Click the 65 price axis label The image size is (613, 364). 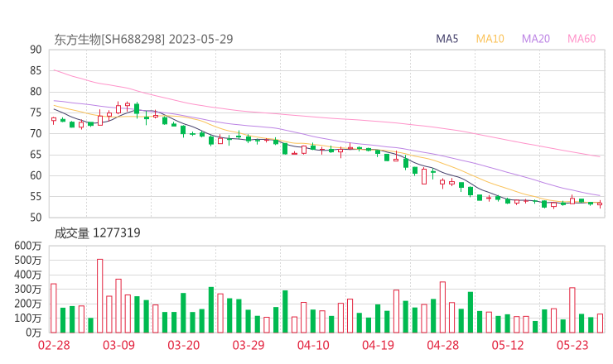[x=36, y=155]
